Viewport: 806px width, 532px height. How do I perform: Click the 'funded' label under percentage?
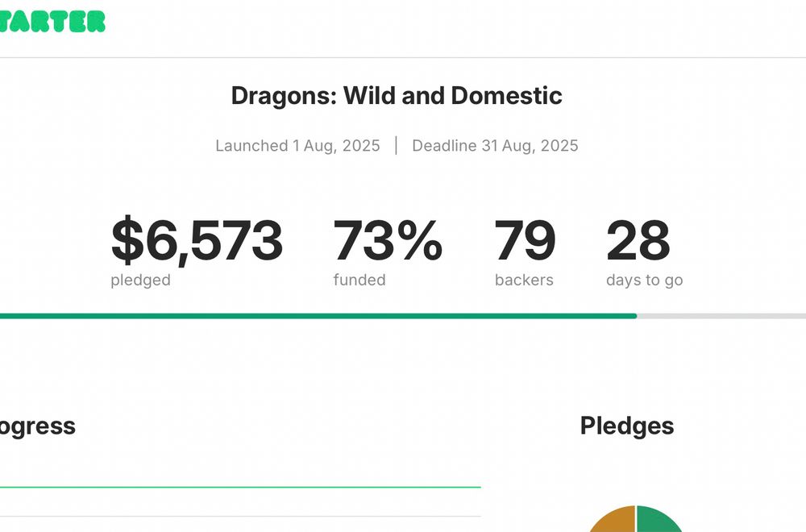click(359, 280)
